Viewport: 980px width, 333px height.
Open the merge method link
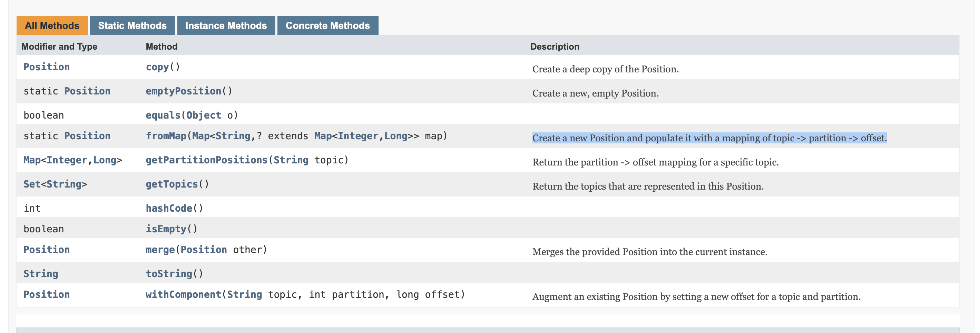coord(160,250)
